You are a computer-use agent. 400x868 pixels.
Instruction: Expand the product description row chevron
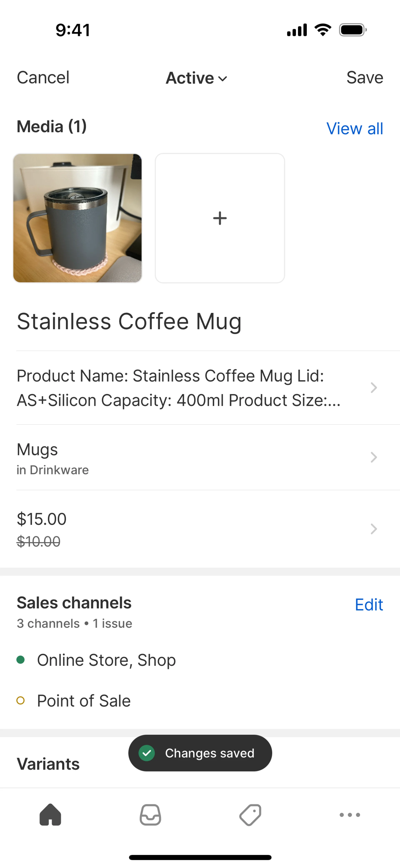(x=373, y=388)
